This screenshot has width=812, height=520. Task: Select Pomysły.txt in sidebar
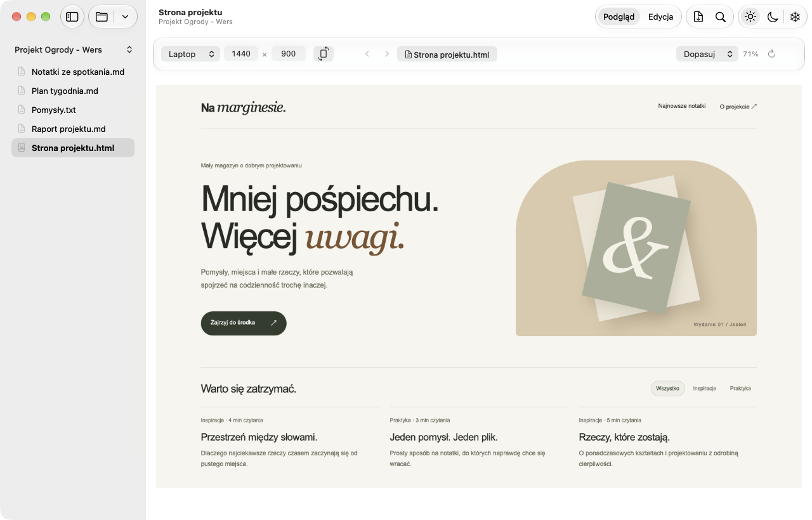73,110
